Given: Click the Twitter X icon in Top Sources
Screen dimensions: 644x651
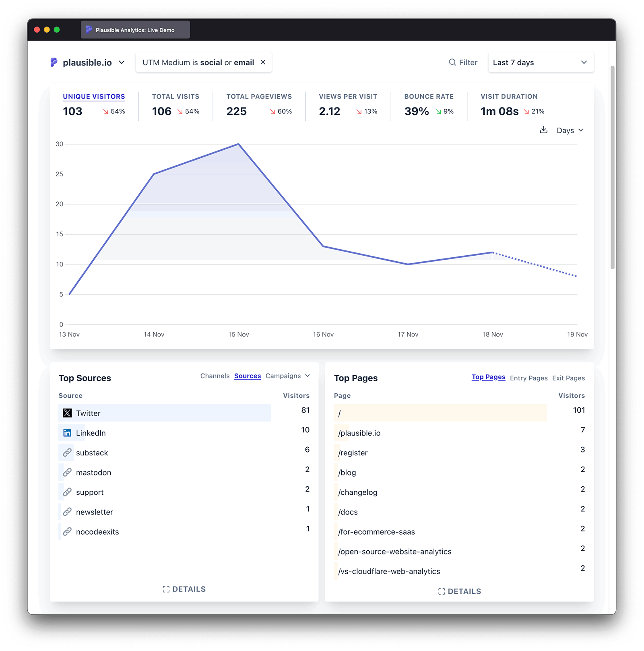Looking at the screenshot, I should pyautogui.click(x=67, y=413).
